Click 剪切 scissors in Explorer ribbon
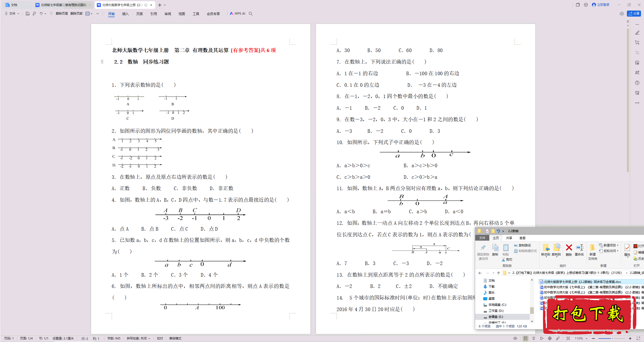 coord(507,260)
